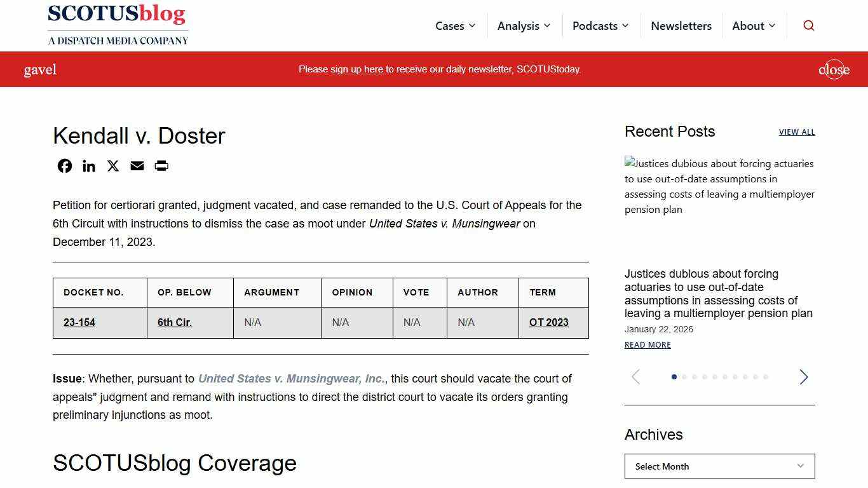Jump to the second carousel dot
The width and height of the screenshot is (868, 488).
684,377
